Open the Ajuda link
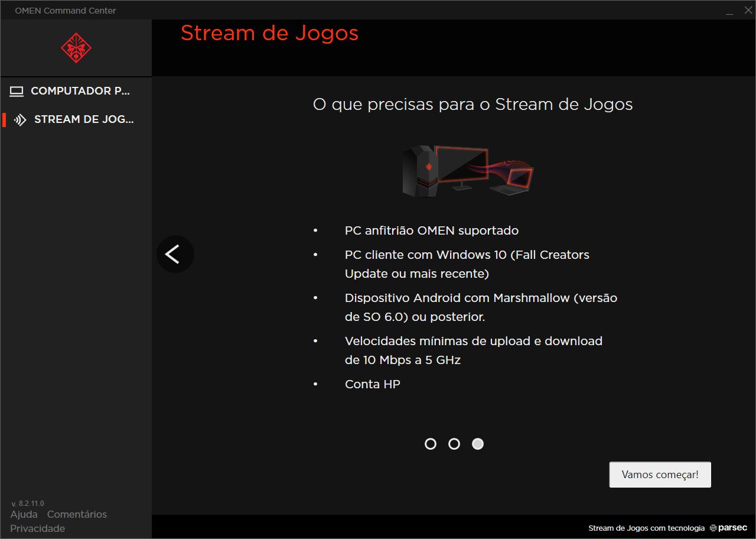 click(24, 514)
